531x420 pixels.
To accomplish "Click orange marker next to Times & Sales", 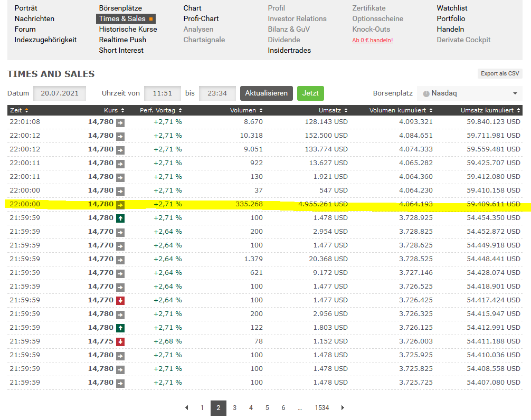I will [x=151, y=19].
